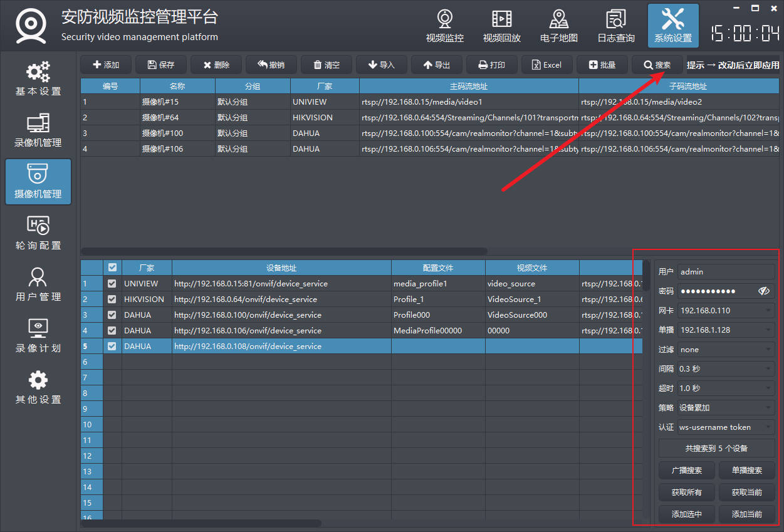The image size is (784, 532).
Task: Toggle the select-all checkbox in device table header
Action: pos(112,268)
